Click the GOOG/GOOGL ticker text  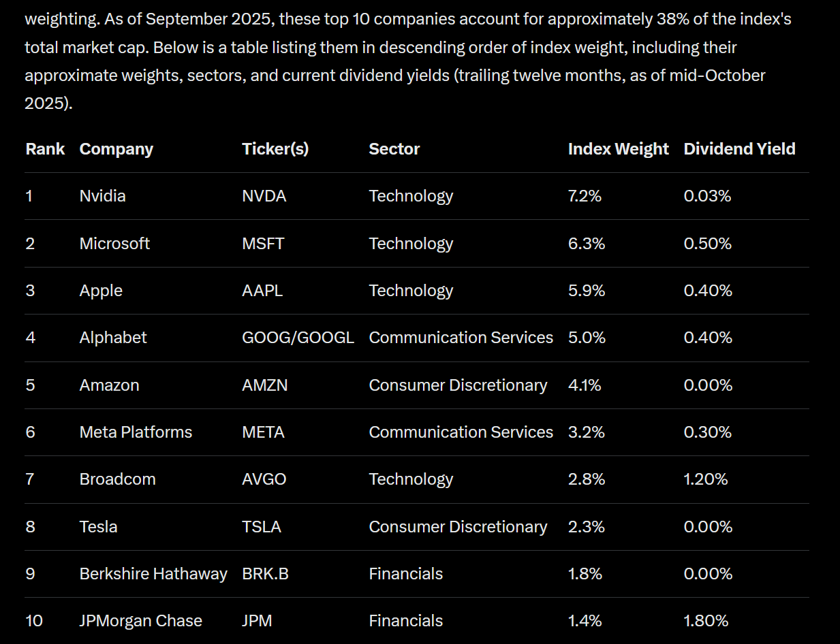pyautogui.click(x=298, y=338)
